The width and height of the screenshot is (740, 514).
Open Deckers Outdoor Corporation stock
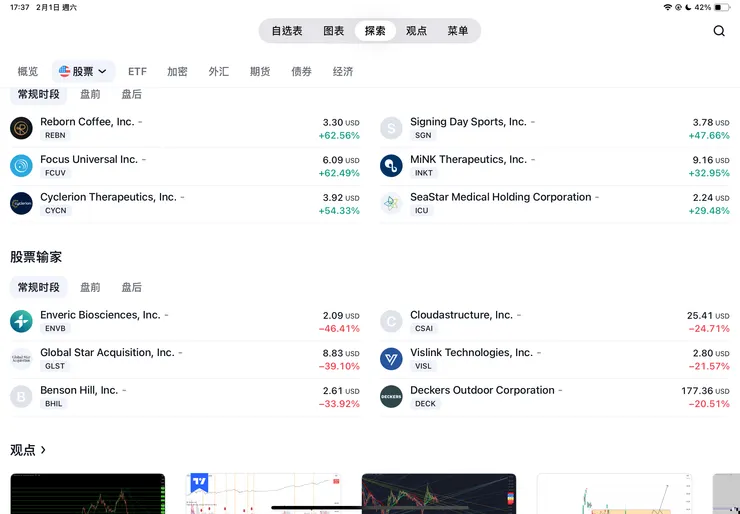pos(555,397)
